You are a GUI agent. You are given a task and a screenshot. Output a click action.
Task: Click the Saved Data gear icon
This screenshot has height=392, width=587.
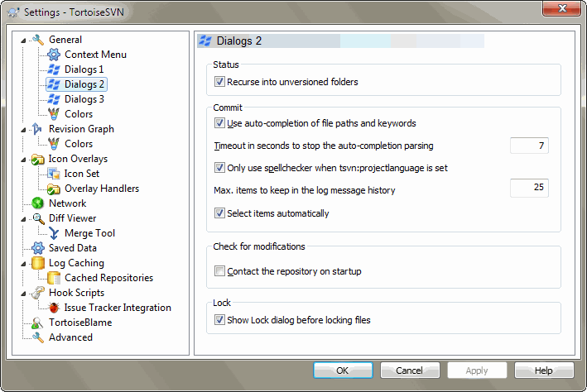(38, 248)
